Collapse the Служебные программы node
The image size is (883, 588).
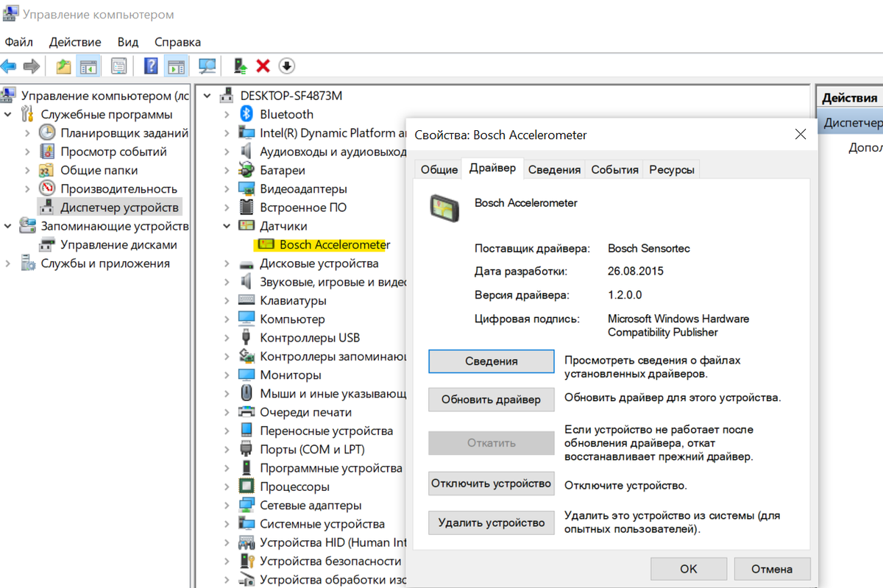coord(8,114)
